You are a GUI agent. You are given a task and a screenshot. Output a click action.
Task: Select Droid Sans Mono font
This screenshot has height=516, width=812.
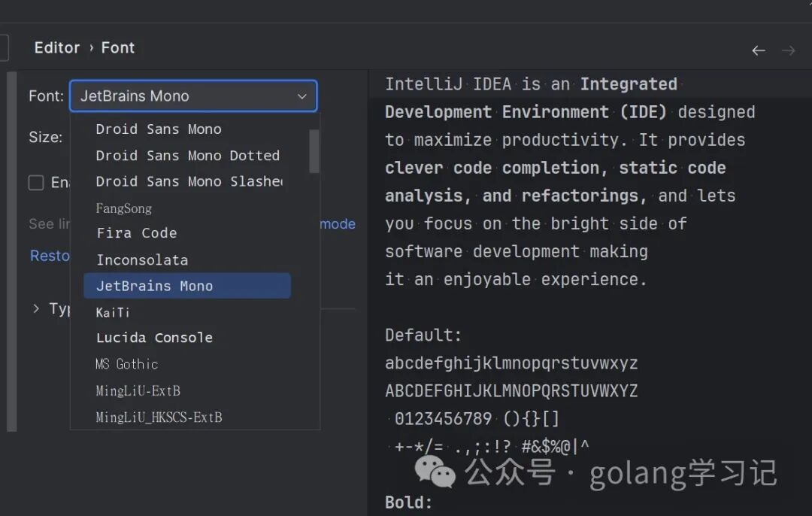(x=159, y=129)
